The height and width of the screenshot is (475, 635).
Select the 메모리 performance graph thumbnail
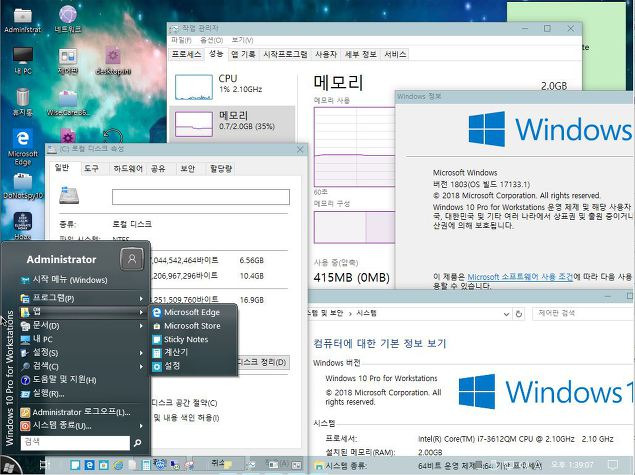click(194, 124)
